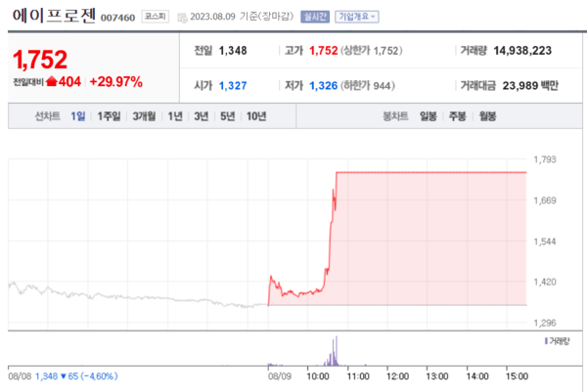
Task: Click the +29.97% change rate
Action: click(x=116, y=81)
